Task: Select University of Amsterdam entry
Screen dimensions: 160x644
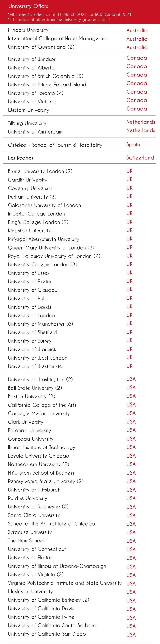Action: click(35, 132)
